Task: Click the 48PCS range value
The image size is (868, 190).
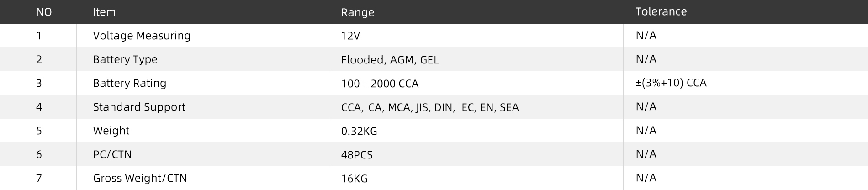Action: coord(357,155)
